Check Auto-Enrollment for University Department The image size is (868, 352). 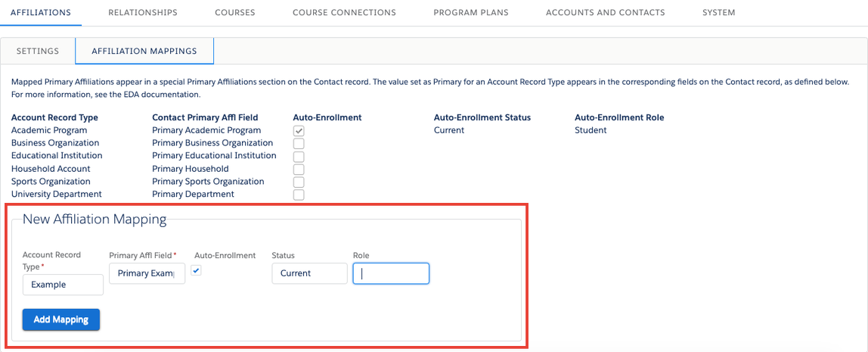pos(299,195)
